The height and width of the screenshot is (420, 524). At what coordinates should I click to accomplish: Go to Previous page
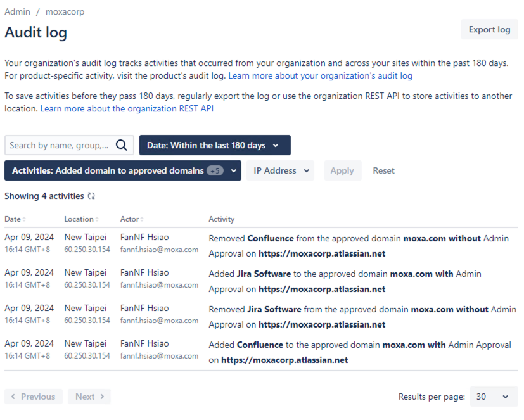[34, 397]
